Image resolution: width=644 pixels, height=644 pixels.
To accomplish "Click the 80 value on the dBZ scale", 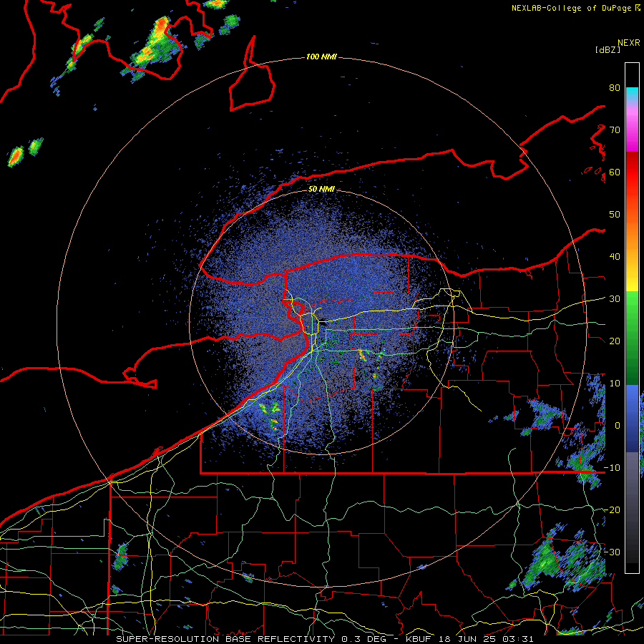I will pos(615,87).
